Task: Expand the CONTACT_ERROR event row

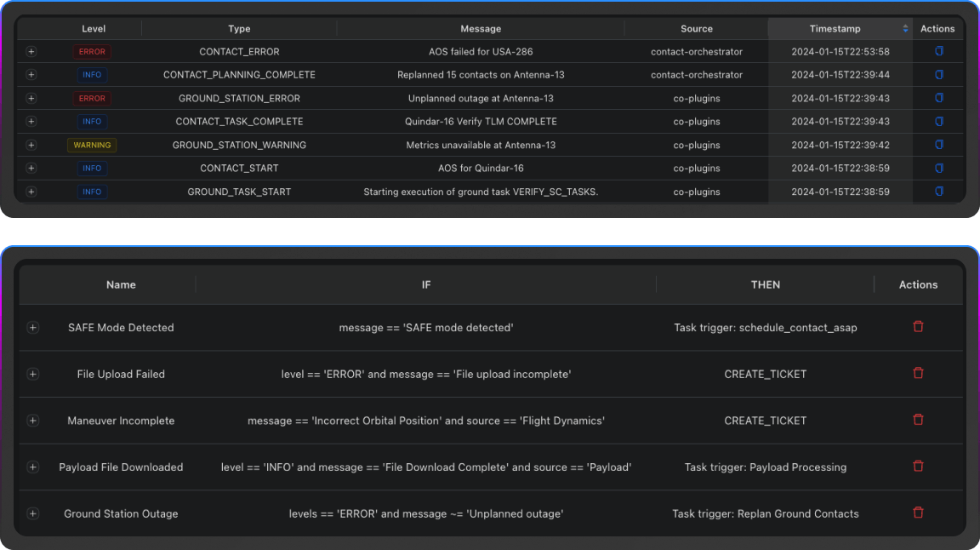Action: pyautogui.click(x=31, y=52)
